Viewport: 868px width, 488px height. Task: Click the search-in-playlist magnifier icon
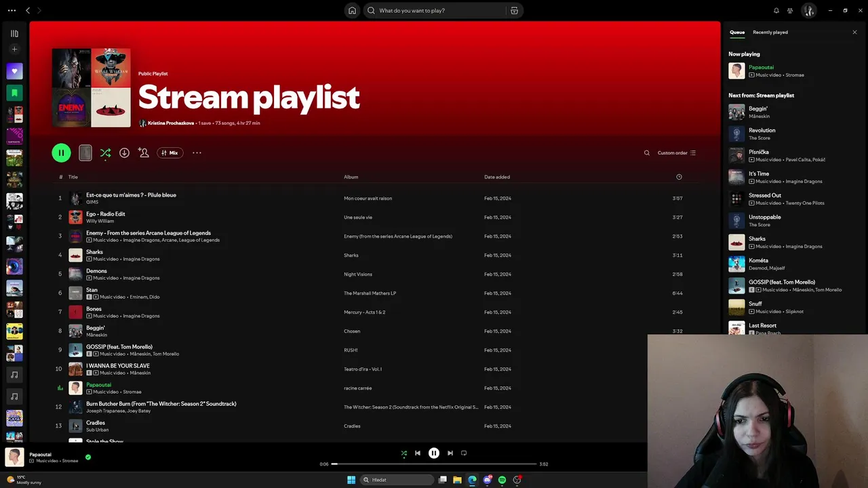(x=647, y=152)
